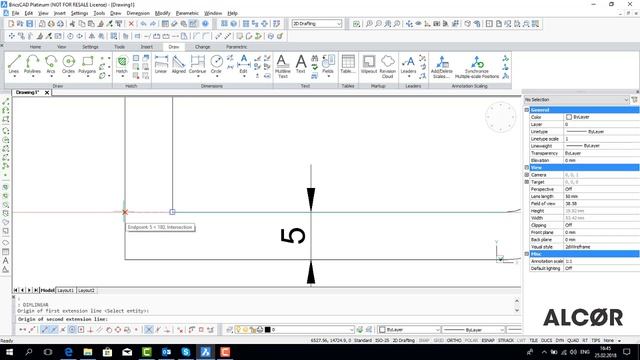Open File Explorer from taskbar
The image size is (640, 360).
88,352
